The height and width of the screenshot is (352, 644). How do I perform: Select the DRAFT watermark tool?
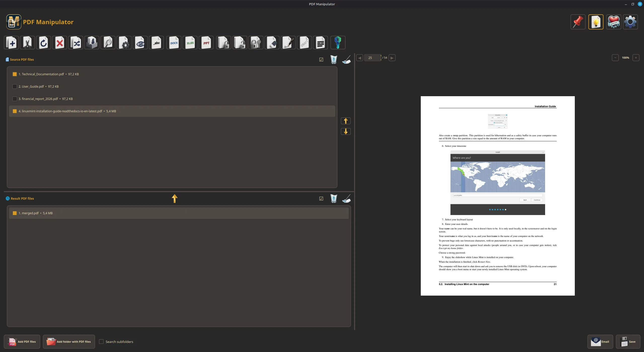click(x=304, y=43)
